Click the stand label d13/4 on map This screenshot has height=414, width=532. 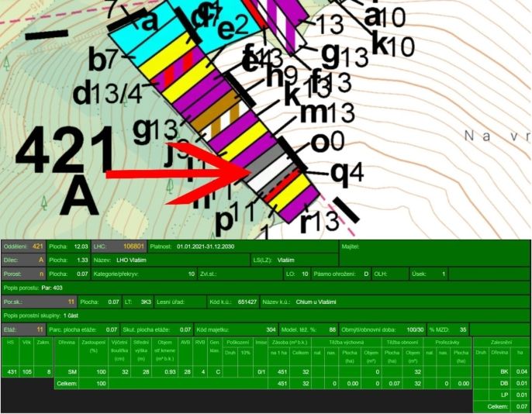click(x=108, y=94)
